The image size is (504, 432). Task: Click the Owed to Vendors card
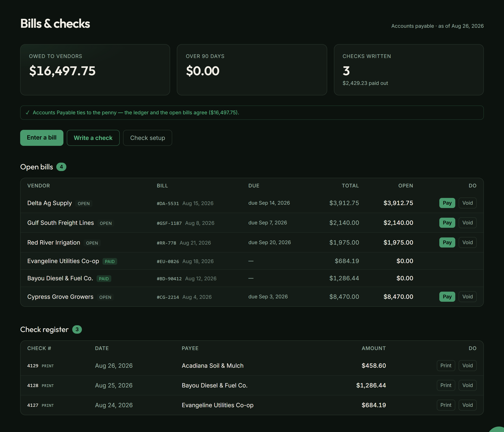click(95, 70)
